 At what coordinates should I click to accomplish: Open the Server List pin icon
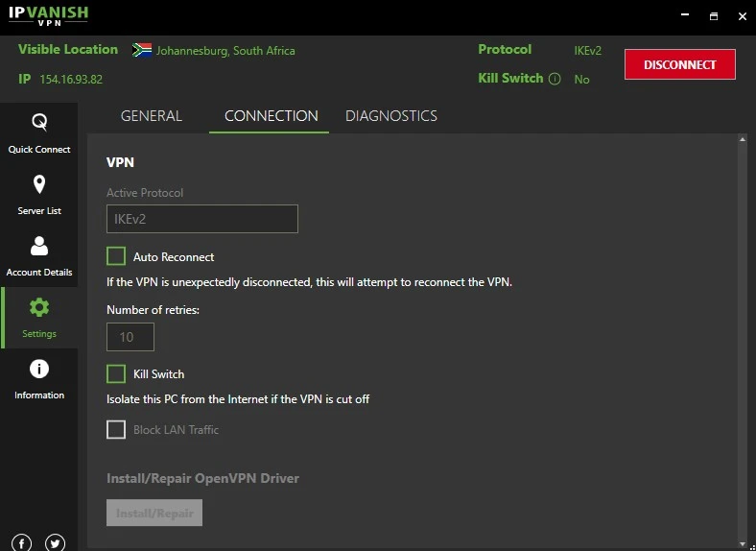point(39,184)
